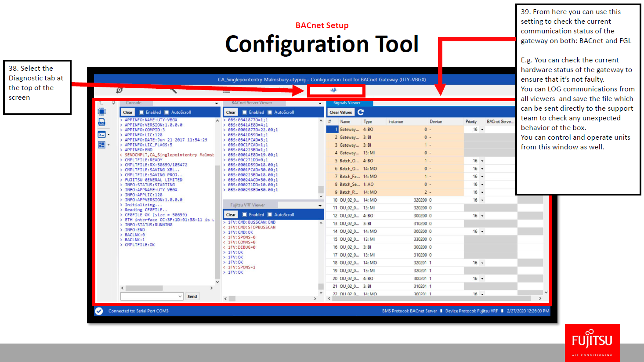The height and width of the screenshot is (362, 644).
Task: Click the chip hardware status icon
Action: click(x=102, y=111)
